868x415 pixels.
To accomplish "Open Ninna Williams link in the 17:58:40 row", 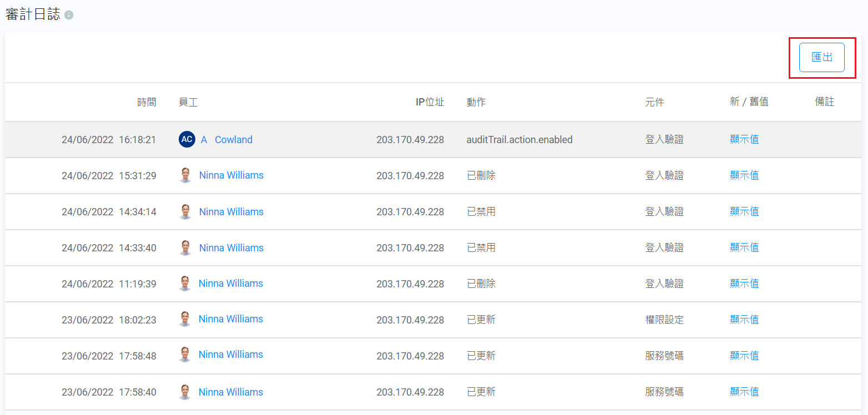I will point(231,392).
